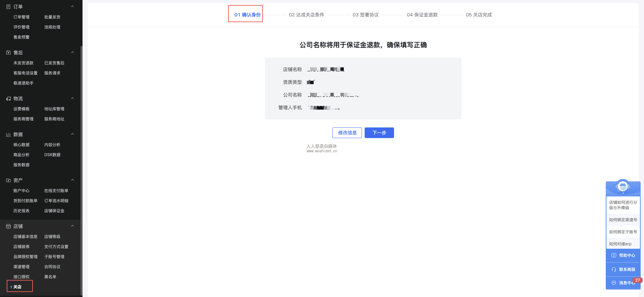Open 地址库管理 in sidebar

click(54, 109)
